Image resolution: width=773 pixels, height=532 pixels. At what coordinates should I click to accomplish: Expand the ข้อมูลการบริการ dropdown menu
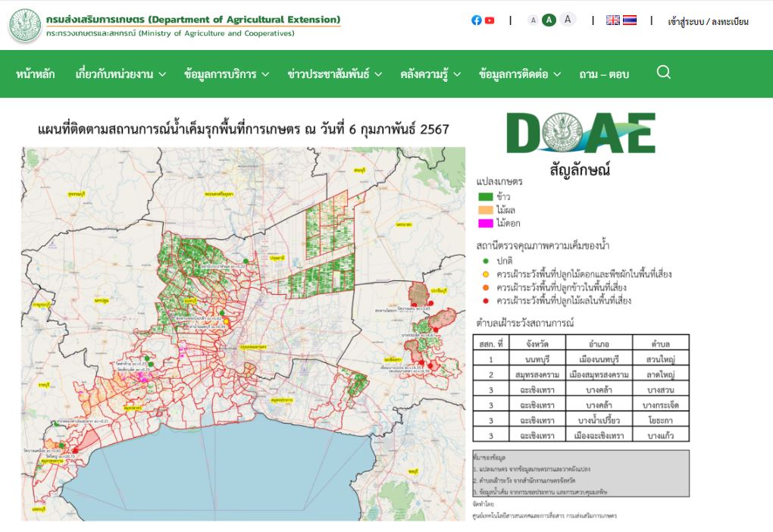pos(227,74)
